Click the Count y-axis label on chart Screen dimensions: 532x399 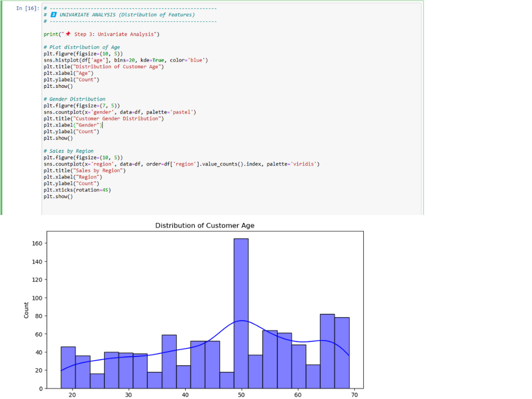tap(26, 310)
